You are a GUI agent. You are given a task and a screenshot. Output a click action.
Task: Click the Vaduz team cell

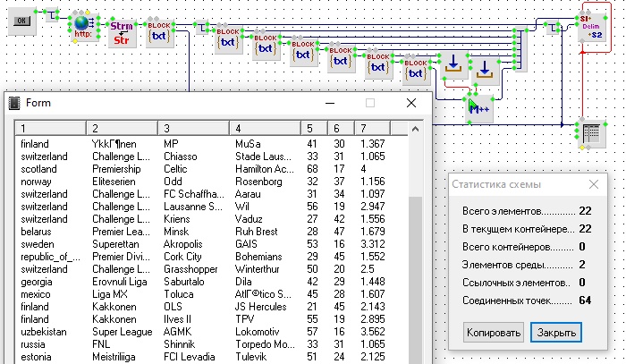[x=249, y=219]
